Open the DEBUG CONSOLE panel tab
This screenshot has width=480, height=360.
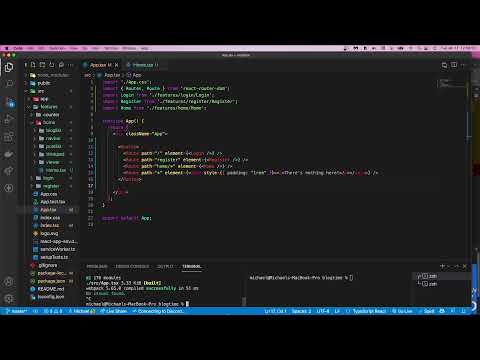tap(132, 266)
